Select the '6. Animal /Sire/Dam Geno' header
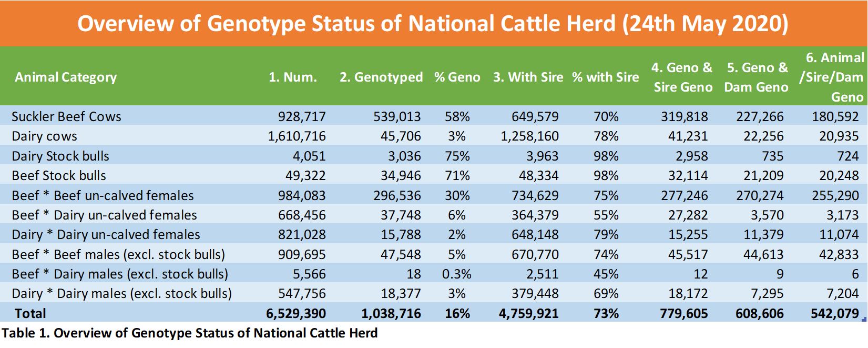The height and width of the screenshot is (348, 868). pyautogui.click(x=832, y=77)
